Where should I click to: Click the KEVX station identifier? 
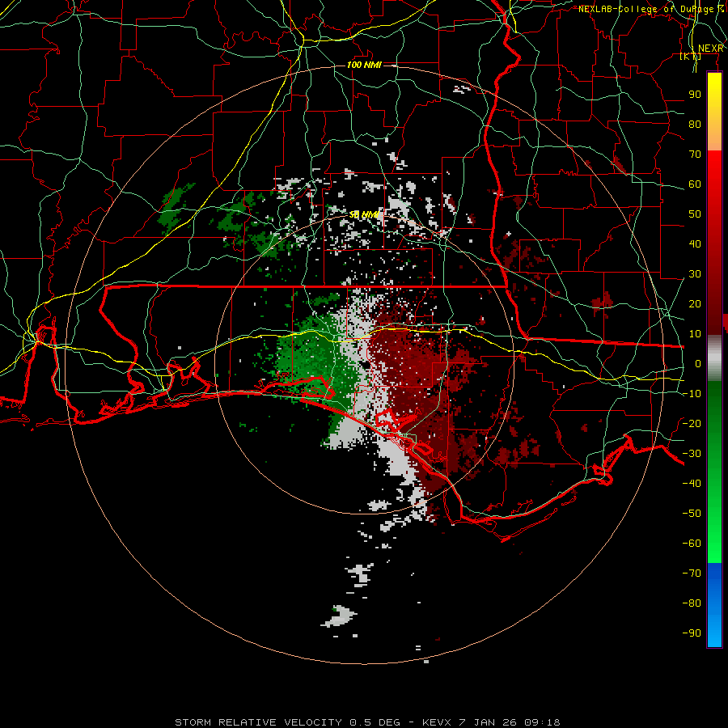(x=437, y=722)
